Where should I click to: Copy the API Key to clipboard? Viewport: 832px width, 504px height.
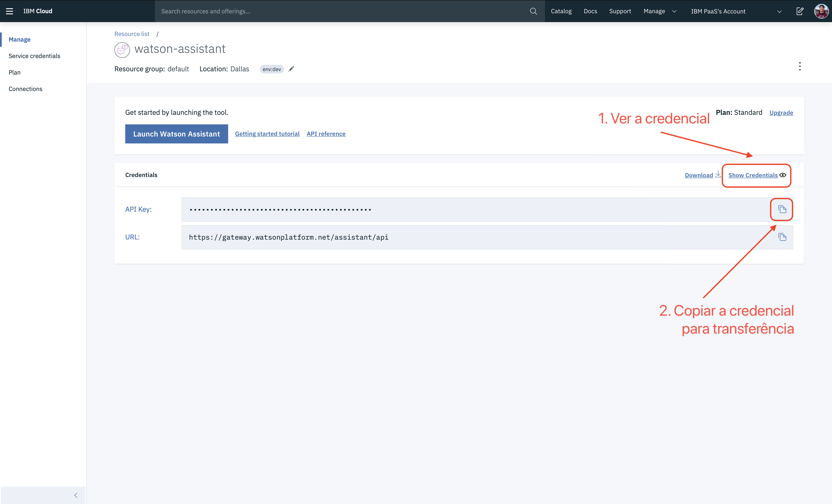pyautogui.click(x=782, y=209)
